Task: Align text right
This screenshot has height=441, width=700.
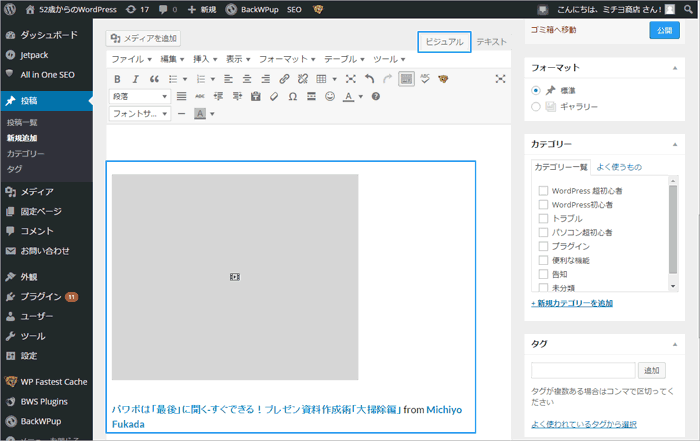Action: coord(266,79)
